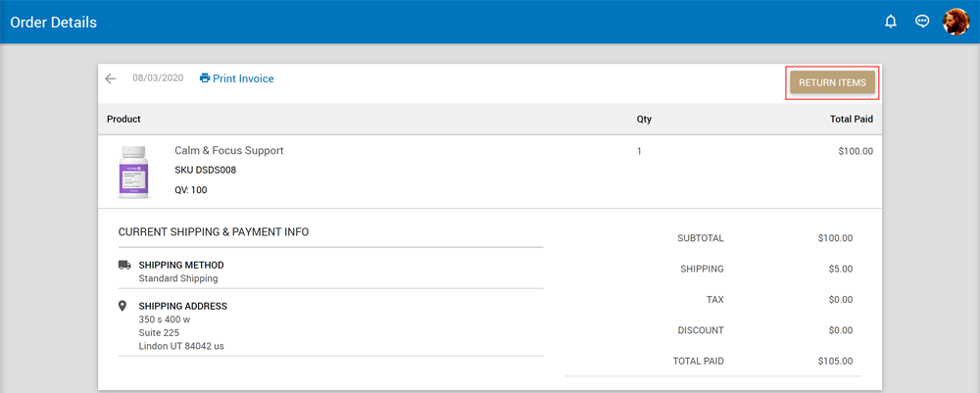
Task: Click the $105.00 total paid amount
Action: click(x=835, y=361)
